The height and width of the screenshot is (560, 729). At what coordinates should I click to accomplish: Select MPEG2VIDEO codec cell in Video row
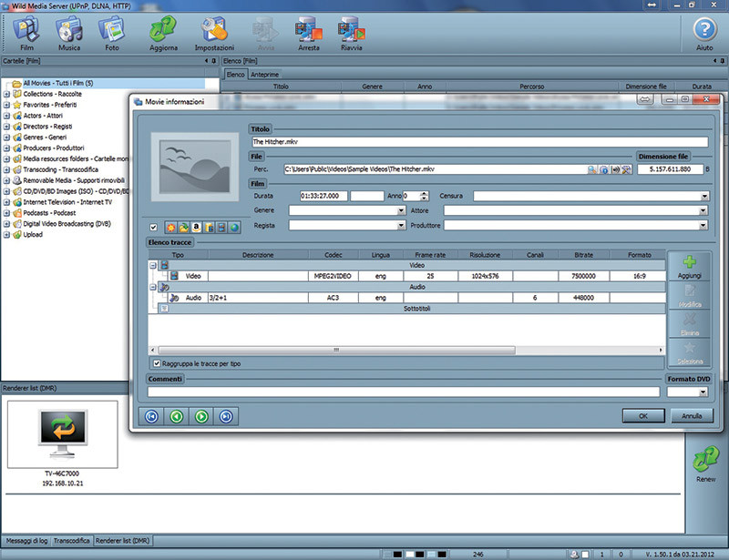tap(333, 276)
